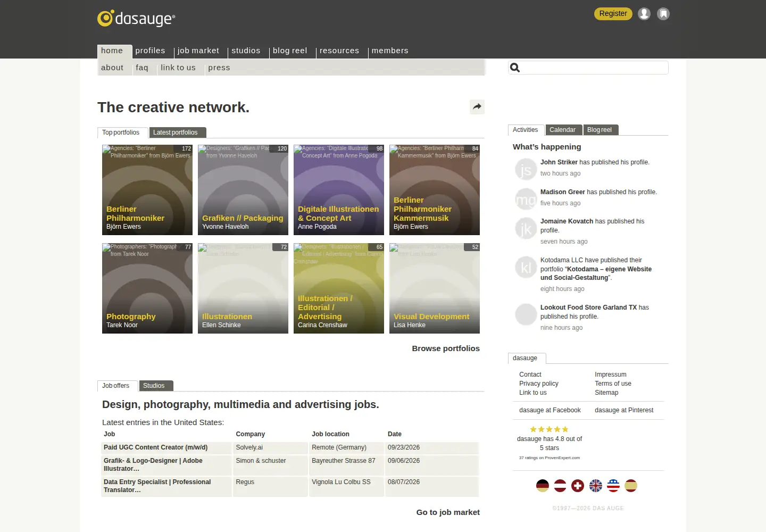Click the Register button
The image size is (766, 532).
click(613, 13)
